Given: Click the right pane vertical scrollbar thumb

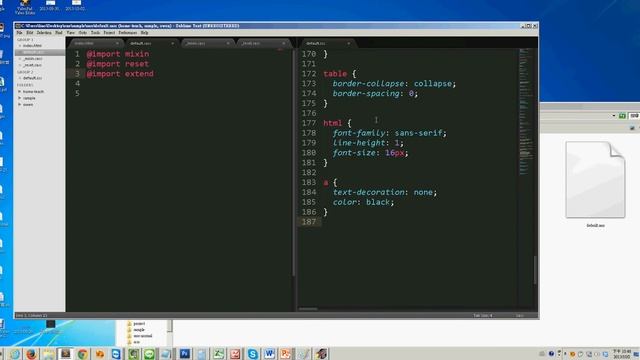Looking at the screenshot, I should (535, 270).
